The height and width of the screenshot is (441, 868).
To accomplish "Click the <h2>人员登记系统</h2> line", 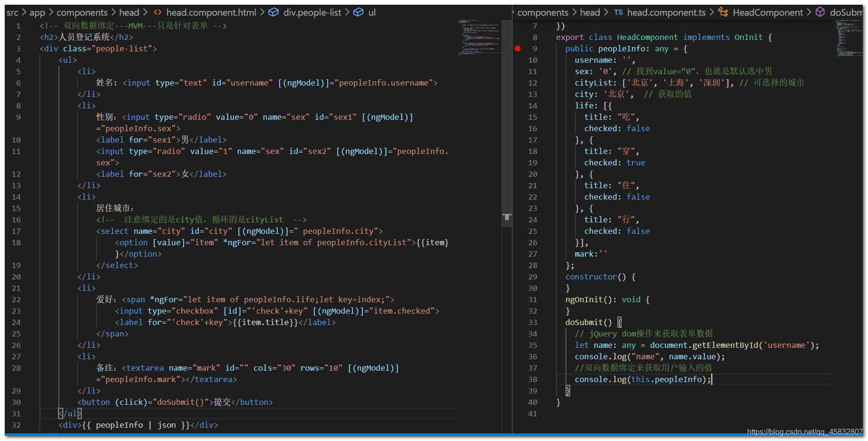I will coord(86,37).
